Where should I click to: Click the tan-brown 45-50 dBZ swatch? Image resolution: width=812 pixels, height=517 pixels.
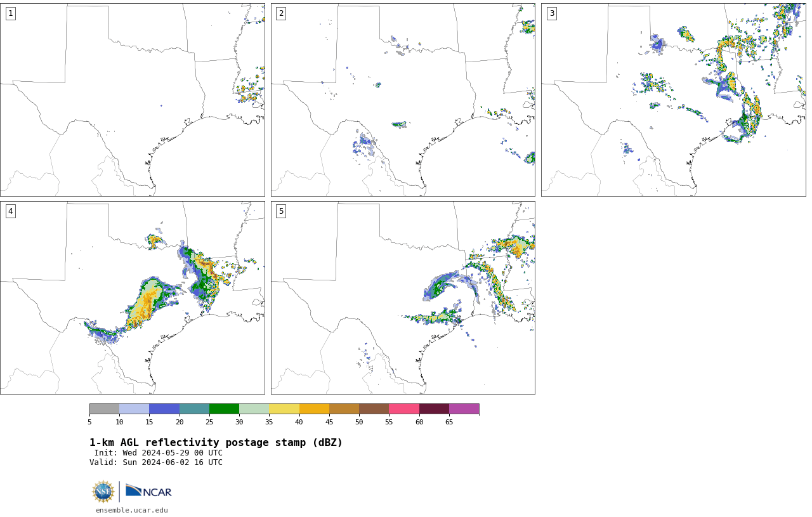pos(344,409)
